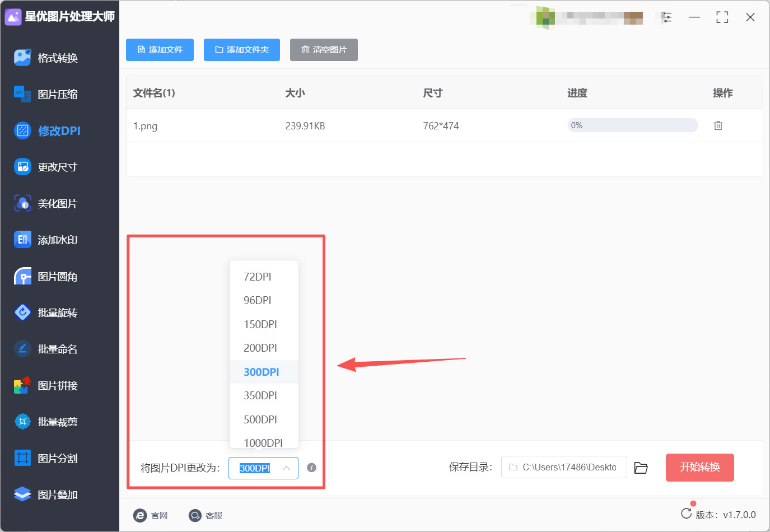Click the 0% progress bar for 1.png
Screen dimensions: 770x532
[x=633, y=125]
